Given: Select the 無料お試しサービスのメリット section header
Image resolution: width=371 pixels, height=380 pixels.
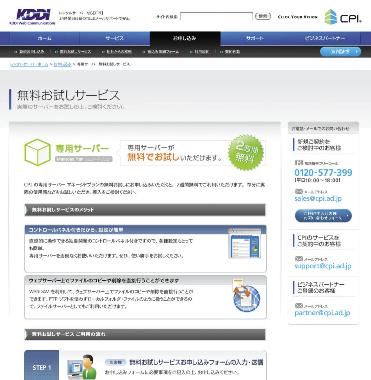Looking at the screenshot, I should pyautogui.click(x=145, y=210).
